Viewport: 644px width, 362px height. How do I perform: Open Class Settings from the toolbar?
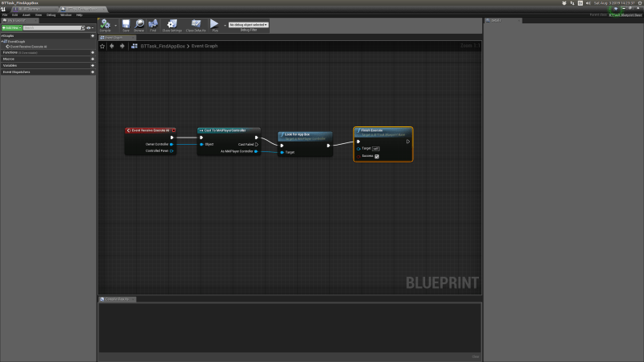[x=172, y=25]
